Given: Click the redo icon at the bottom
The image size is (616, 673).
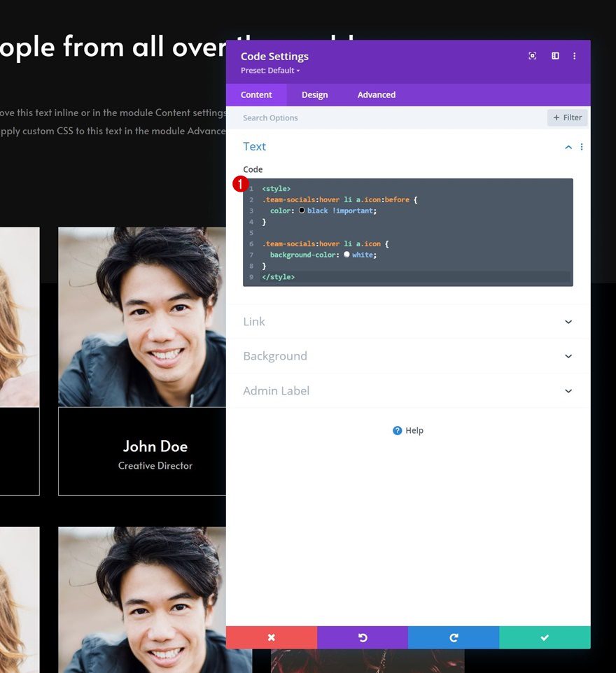Looking at the screenshot, I should pyautogui.click(x=453, y=637).
